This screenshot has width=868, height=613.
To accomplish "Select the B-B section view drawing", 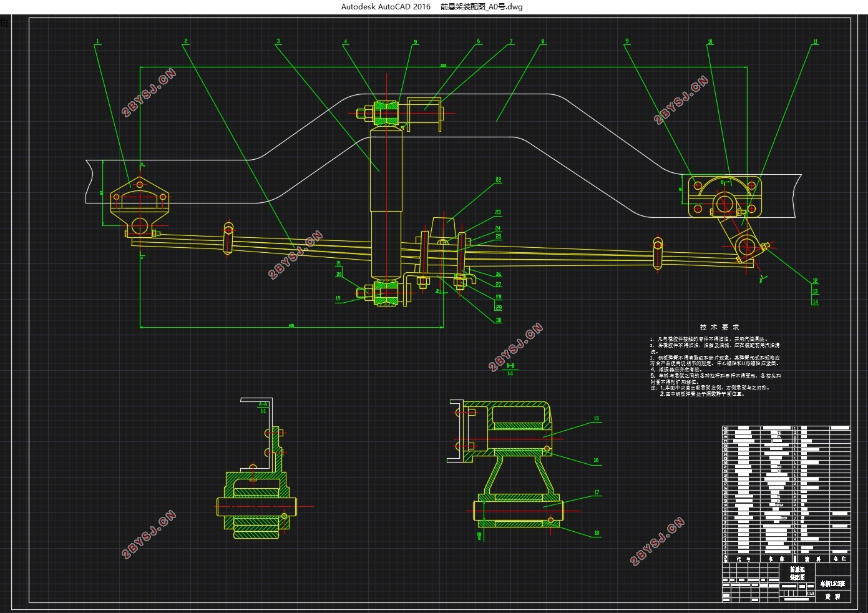I will pyautogui.click(x=505, y=465).
